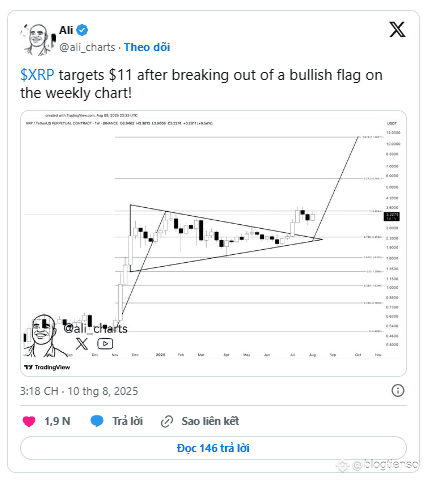Click the tweet timestamp 3:18 CH
Viewport: 426px width, 482px height.
coord(39,391)
